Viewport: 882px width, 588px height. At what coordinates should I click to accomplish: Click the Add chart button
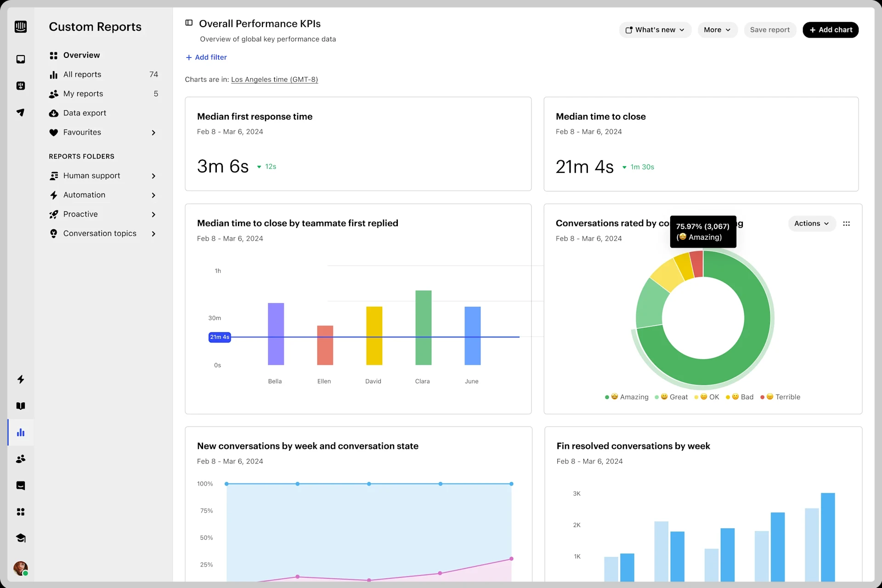pos(830,30)
